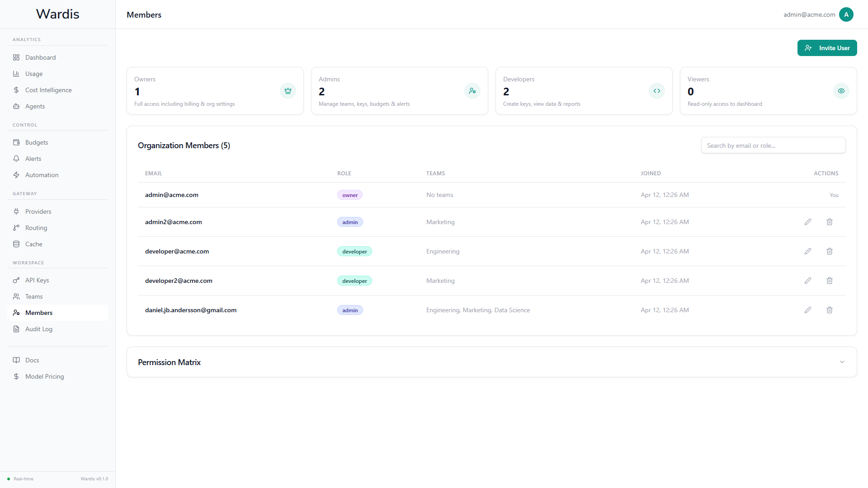Focus the Search by email or role field
868x488 pixels.
(773, 145)
